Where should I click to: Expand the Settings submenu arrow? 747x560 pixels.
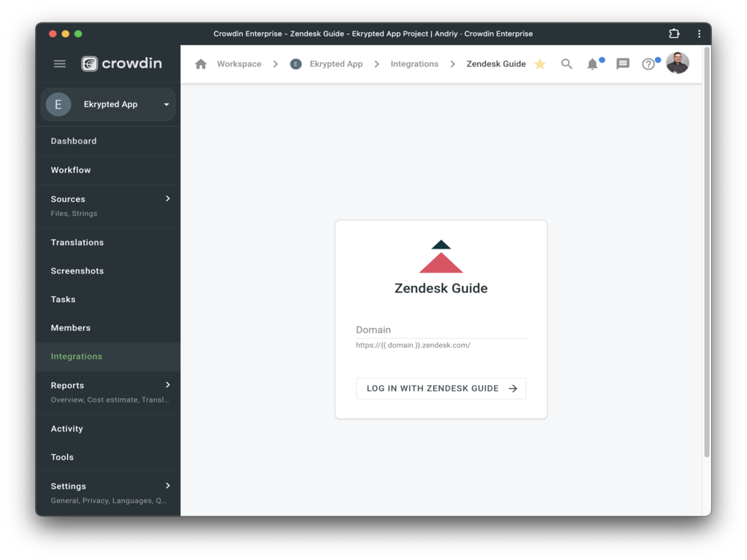[168, 486]
